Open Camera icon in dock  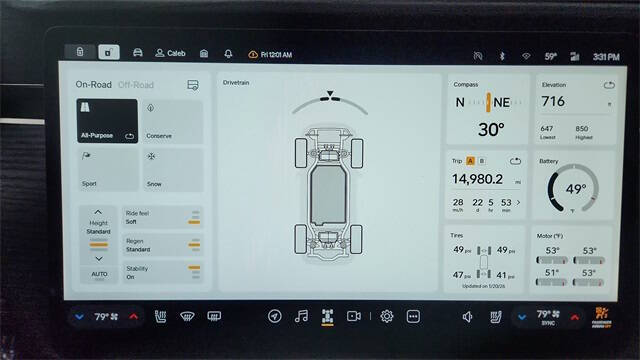pyautogui.click(x=354, y=316)
